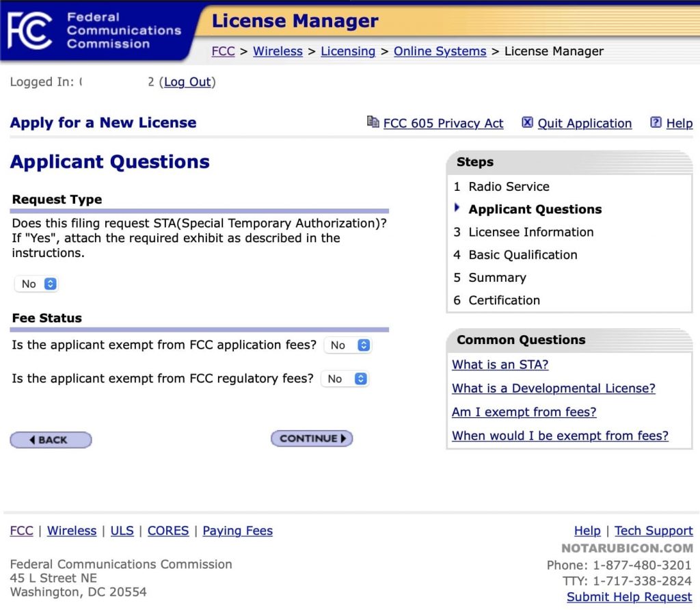Click the footer Wireless link
The width and height of the screenshot is (700, 610).
pos(72,531)
